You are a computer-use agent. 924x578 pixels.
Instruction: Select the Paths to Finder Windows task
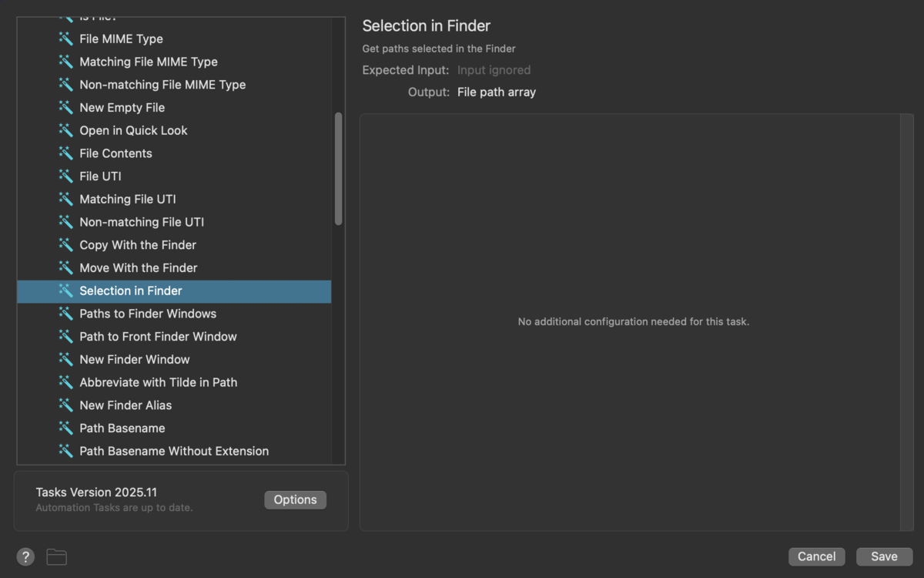pos(174,314)
